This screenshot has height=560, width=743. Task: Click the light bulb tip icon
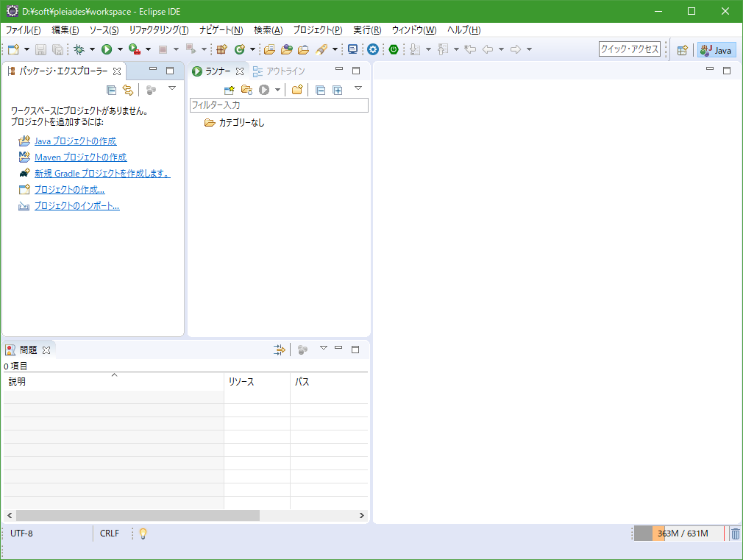pyautogui.click(x=143, y=534)
